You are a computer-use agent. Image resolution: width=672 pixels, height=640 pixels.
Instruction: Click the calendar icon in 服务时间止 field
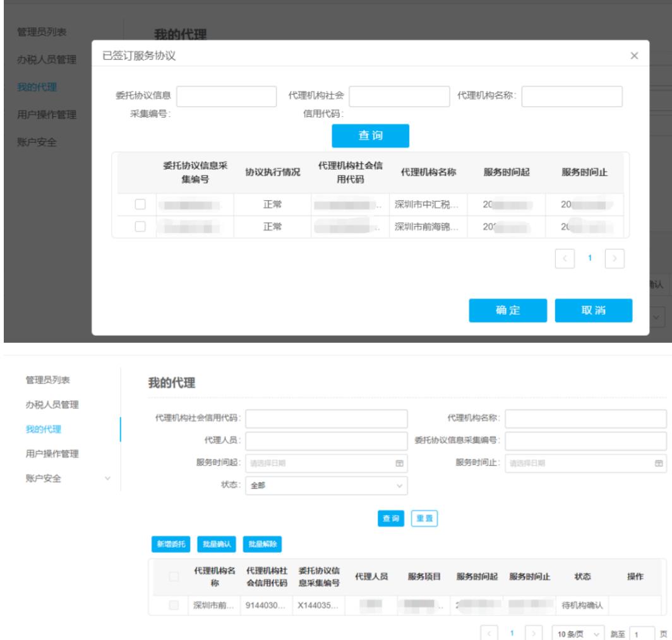click(659, 463)
